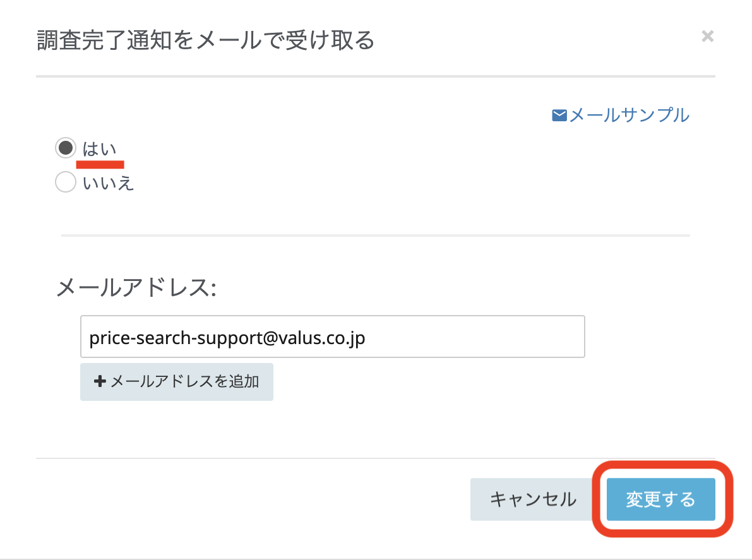Click the はい option label text

(99, 148)
